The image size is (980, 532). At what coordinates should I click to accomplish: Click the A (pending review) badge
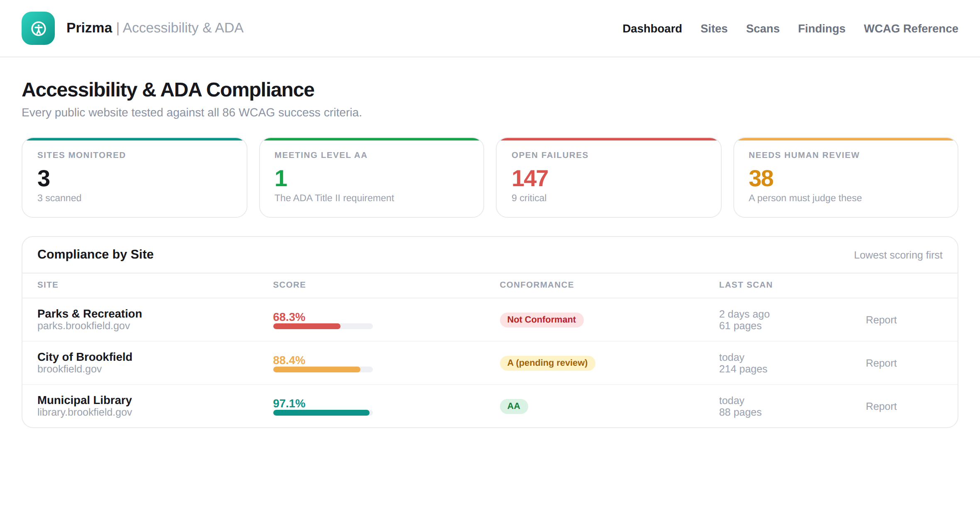tap(547, 363)
